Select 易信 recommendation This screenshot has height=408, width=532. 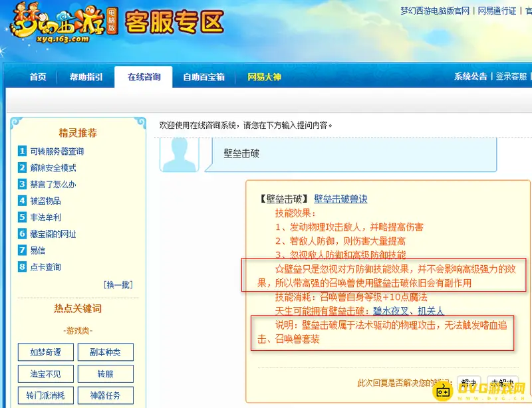tap(38, 251)
